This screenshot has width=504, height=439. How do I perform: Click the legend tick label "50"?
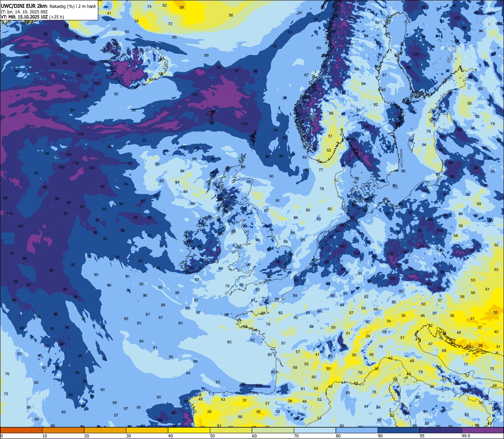click(212, 436)
